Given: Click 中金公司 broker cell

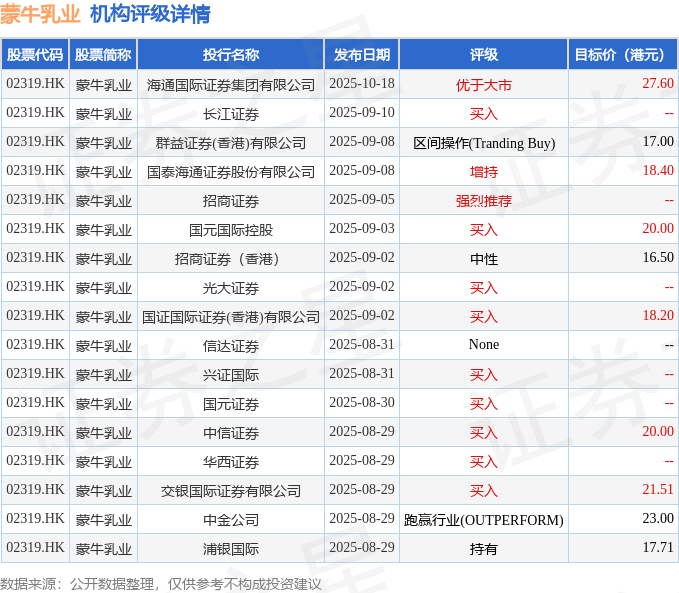Looking at the screenshot, I should coord(231,520).
